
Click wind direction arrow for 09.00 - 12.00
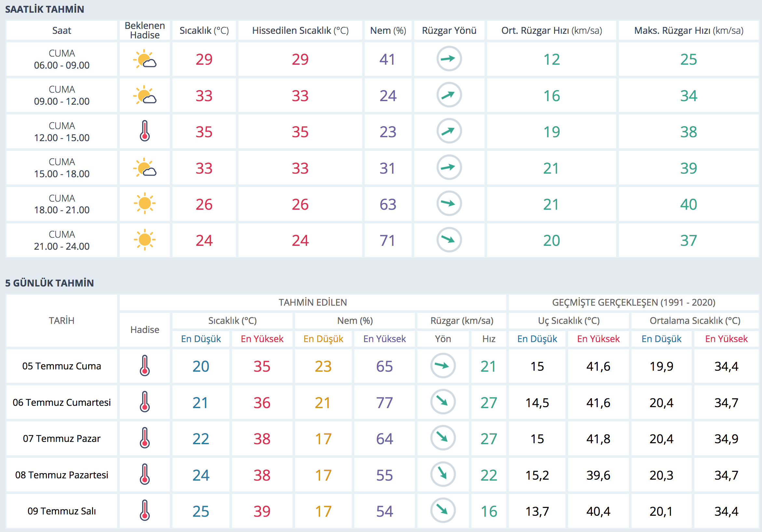tap(449, 95)
